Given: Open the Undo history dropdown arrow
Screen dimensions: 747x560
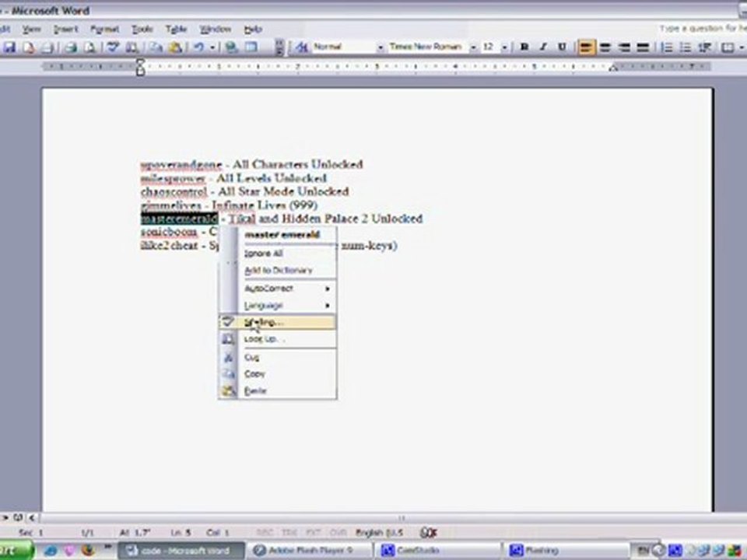Looking at the screenshot, I should [212, 47].
